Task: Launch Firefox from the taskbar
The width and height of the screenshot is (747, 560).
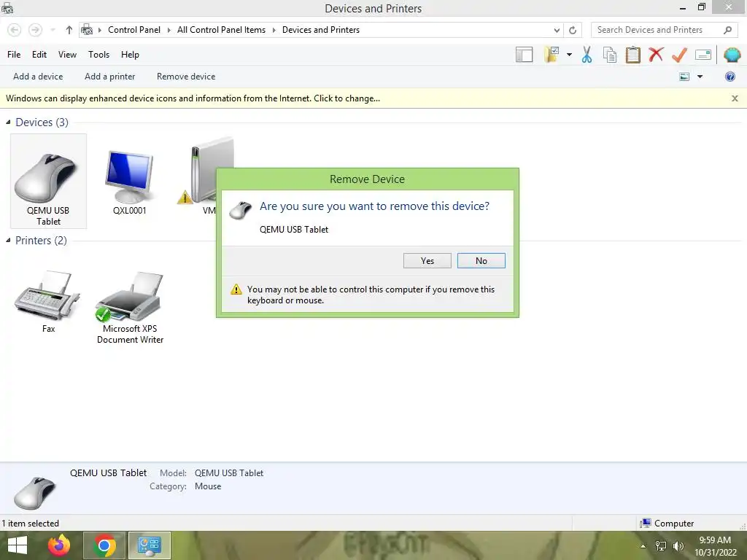Action: click(x=59, y=545)
